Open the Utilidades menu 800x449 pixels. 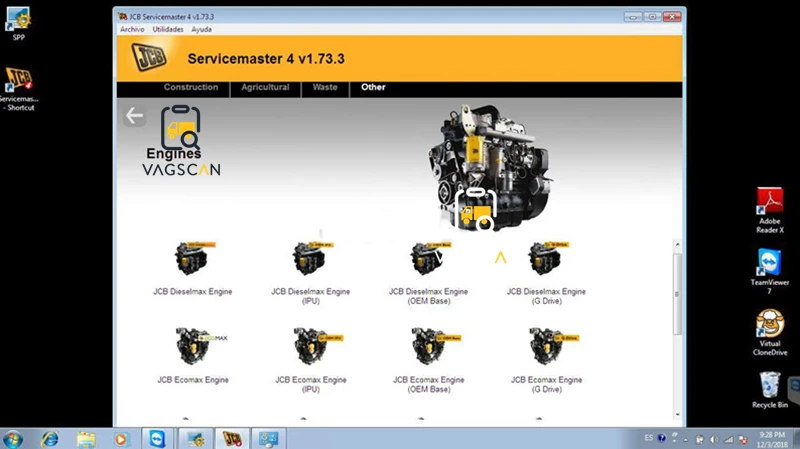[x=168, y=30]
